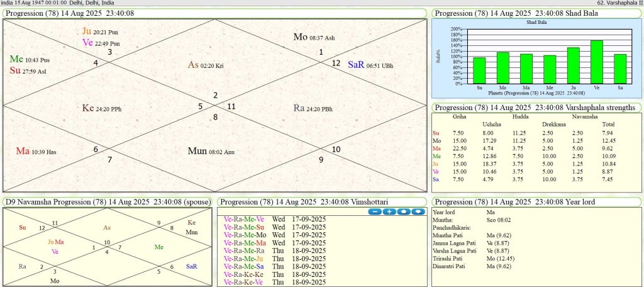This screenshot has width=644, height=287.
Task: Click SaR planet in the main chart
Action: point(355,65)
